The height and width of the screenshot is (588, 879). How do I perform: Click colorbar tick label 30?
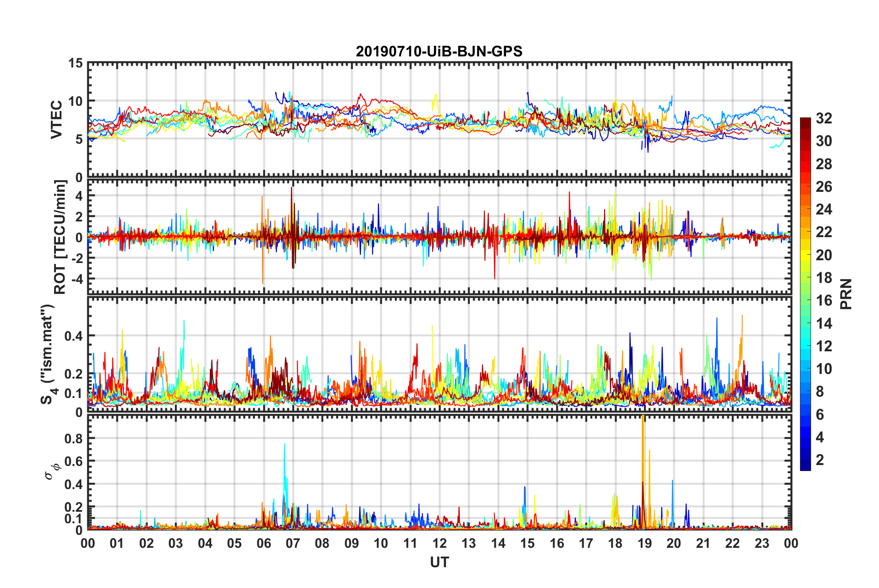click(x=824, y=141)
